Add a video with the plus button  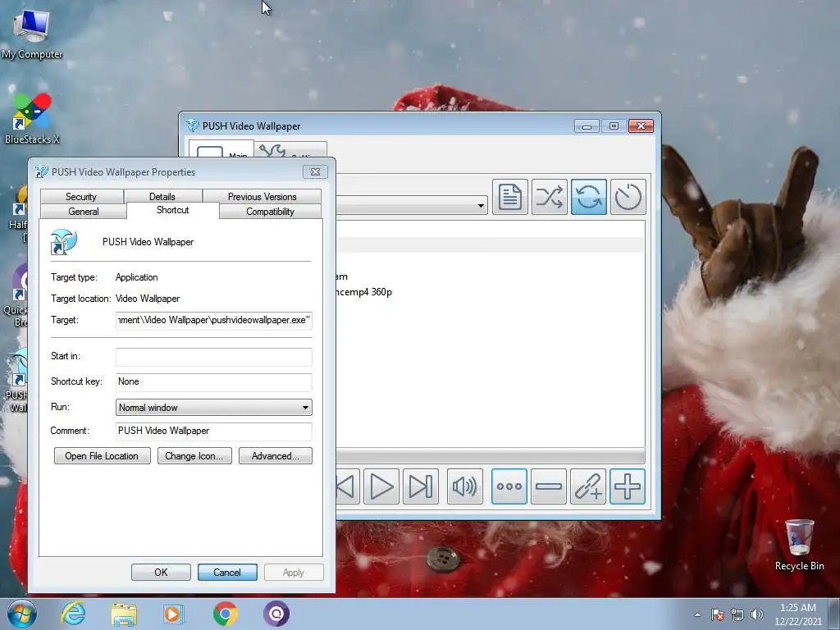coord(628,486)
